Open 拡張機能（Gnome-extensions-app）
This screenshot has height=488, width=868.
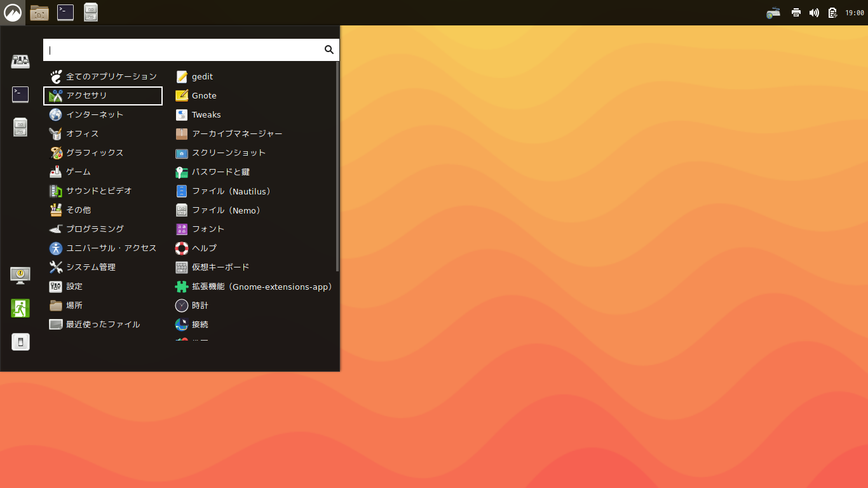click(253, 287)
